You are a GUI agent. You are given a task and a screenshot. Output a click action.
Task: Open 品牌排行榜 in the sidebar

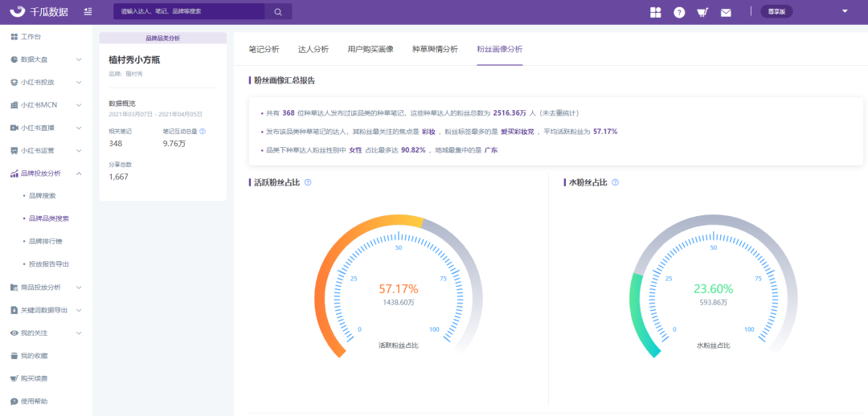pyautogui.click(x=45, y=241)
